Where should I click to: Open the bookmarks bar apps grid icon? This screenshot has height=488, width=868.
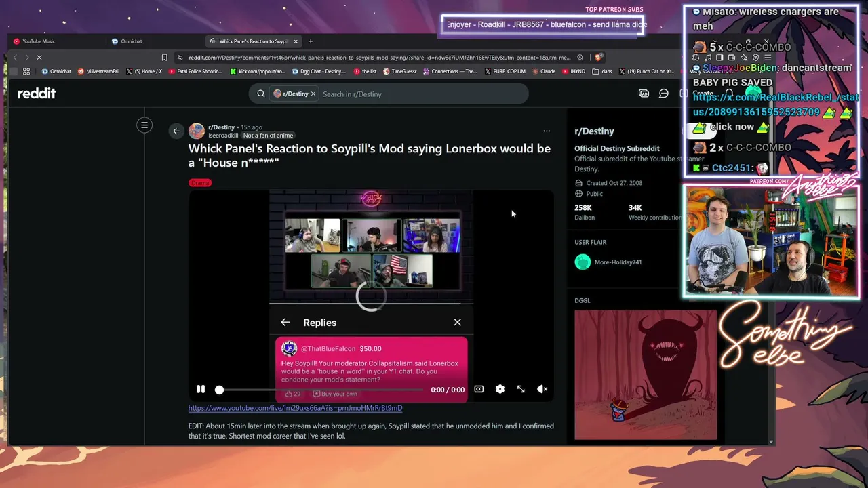(x=26, y=71)
